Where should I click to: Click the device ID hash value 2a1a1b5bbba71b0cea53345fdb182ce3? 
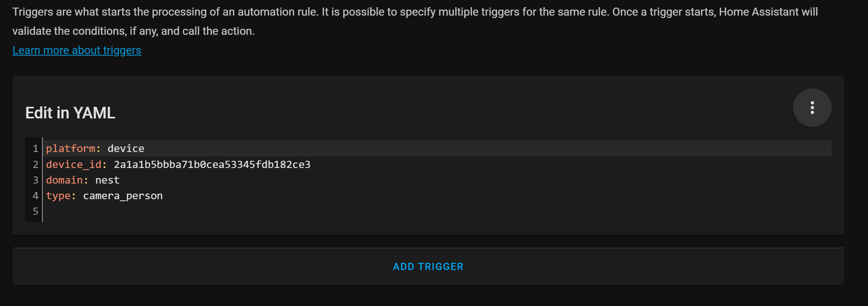point(212,164)
